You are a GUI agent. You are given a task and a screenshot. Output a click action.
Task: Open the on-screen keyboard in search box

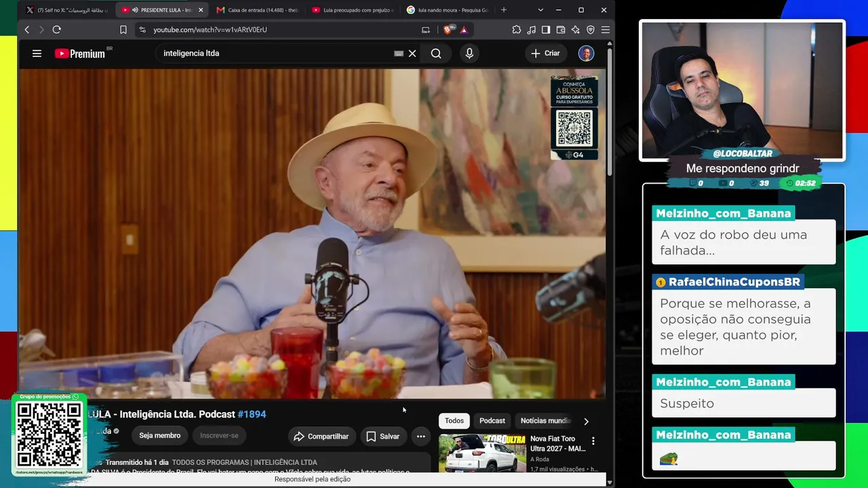click(399, 54)
